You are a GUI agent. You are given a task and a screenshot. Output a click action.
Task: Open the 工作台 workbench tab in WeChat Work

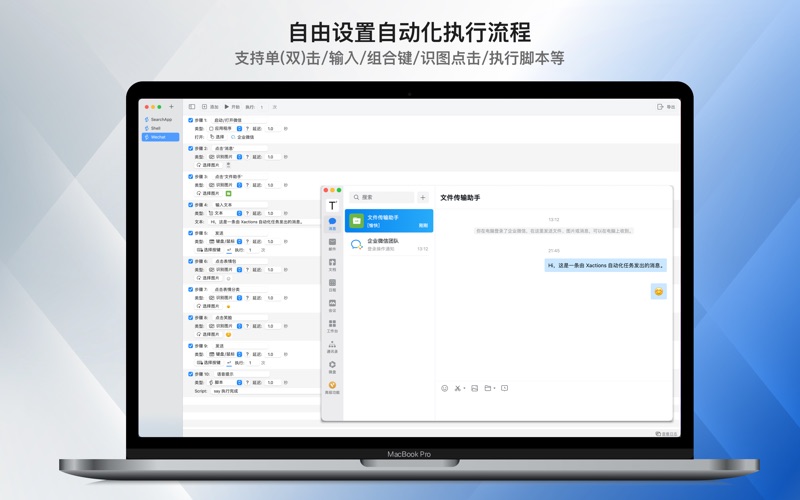(332, 326)
